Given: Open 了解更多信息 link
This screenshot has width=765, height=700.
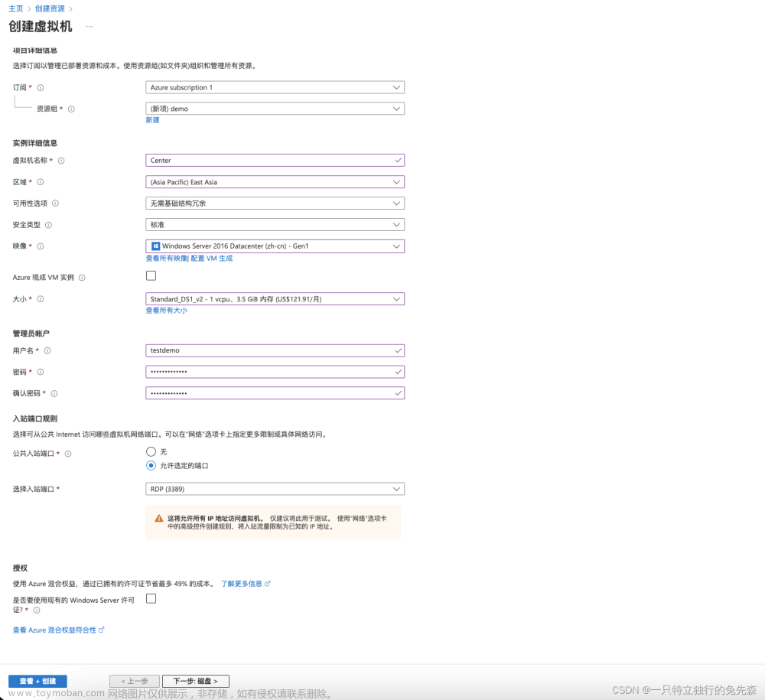Looking at the screenshot, I should (242, 584).
